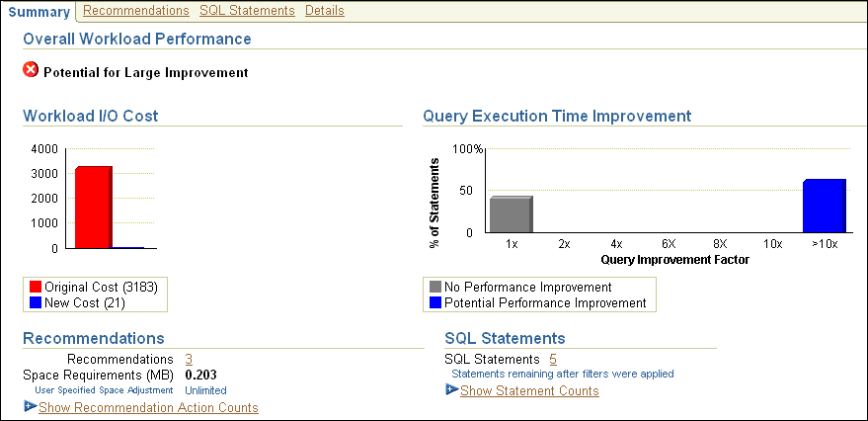868x421 pixels.
Task: Click the Space Requirements value 0.203
Action: 200,375
